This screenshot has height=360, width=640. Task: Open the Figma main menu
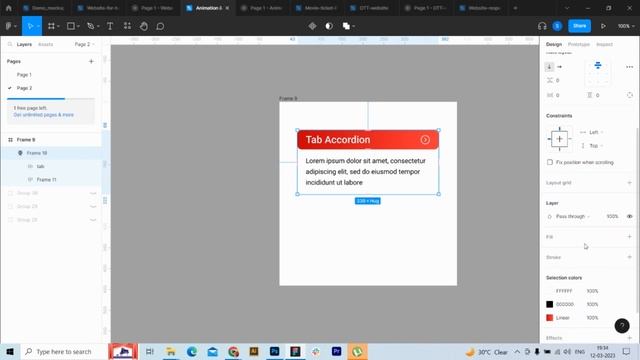tap(9, 26)
